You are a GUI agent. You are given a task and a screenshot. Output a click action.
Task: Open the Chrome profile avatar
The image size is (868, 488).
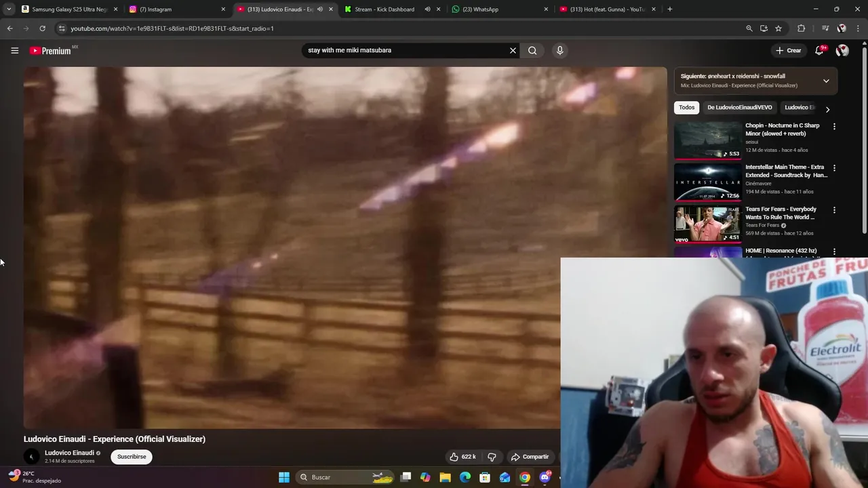(x=842, y=28)
